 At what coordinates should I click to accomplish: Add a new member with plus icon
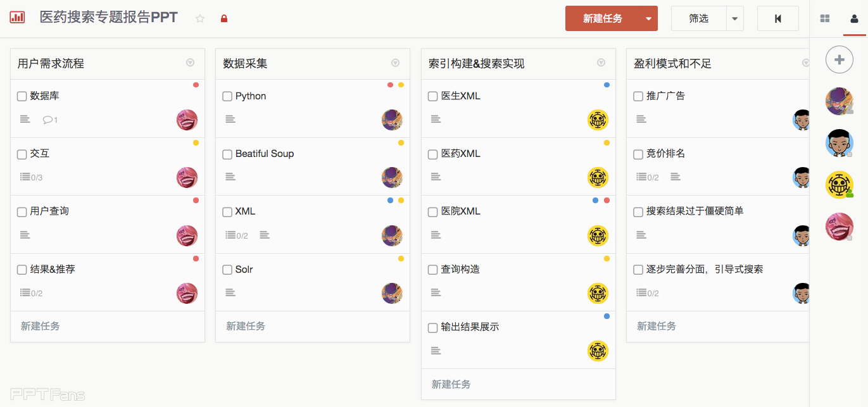[839, 60]
